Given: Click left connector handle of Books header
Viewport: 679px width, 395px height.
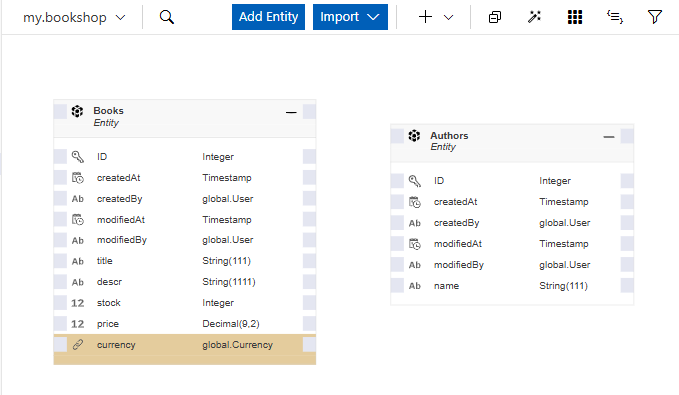Looking at the screenshot, I should [60, 111].
